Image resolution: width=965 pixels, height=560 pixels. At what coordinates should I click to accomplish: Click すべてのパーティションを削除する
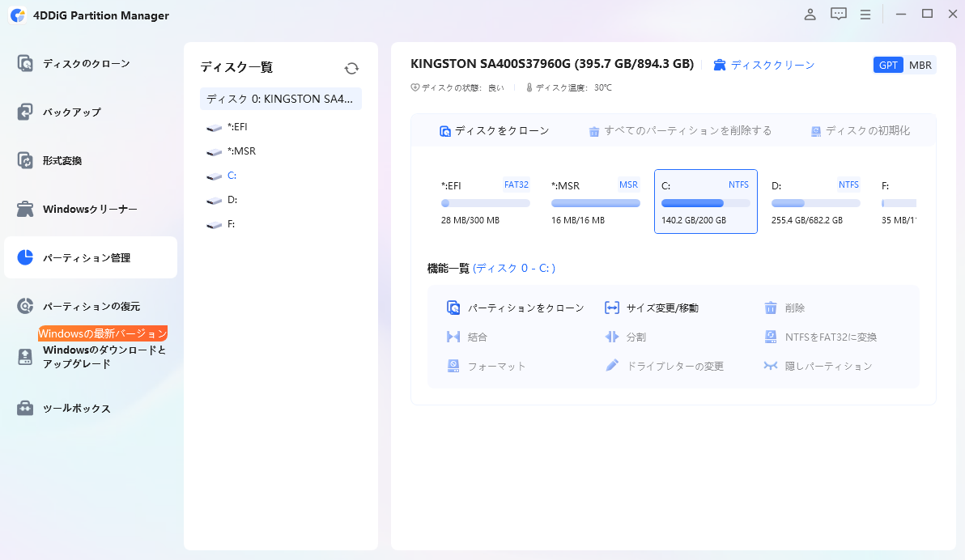click(x=680, y=130)
